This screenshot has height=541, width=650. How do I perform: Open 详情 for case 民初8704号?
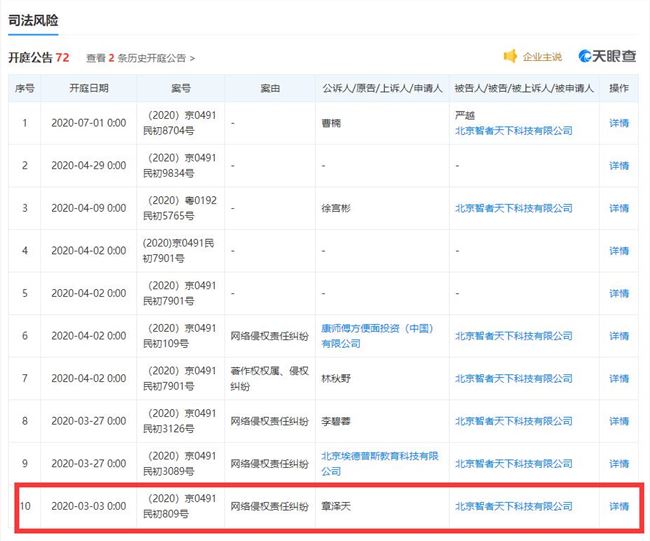619,123
